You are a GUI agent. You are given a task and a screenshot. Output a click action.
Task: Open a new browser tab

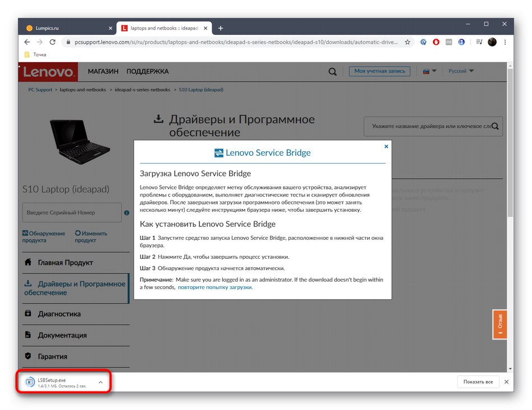click(221, 28)
